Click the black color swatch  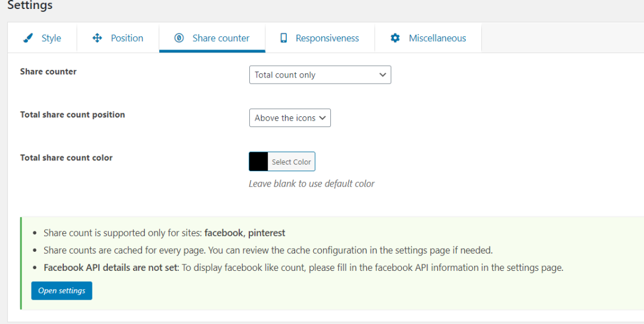(258, 162)
